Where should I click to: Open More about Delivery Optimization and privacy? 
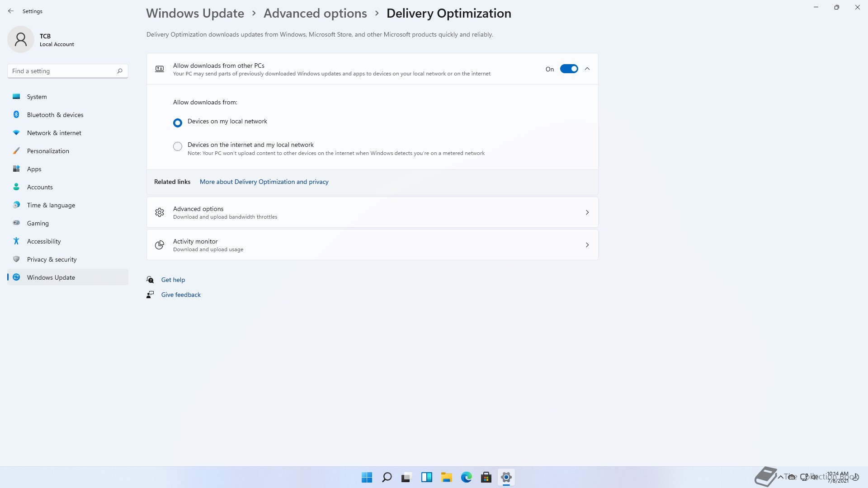click(x=264, y=182)
